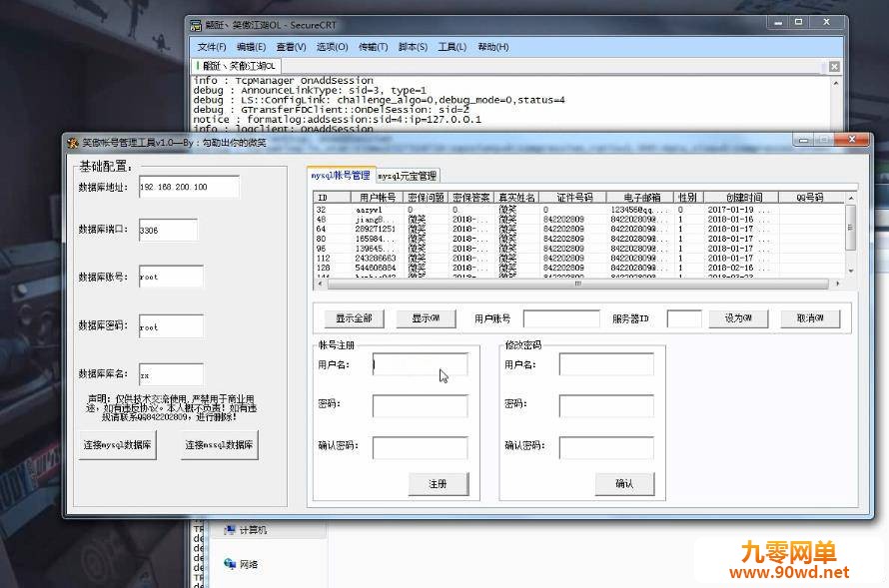889x588 pixels.
Task: Click the 数据库账号 input field
Action: click(171, 277)
